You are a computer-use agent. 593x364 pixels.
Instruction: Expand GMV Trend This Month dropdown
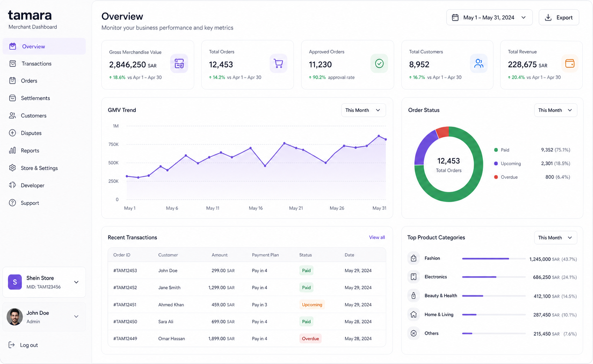coord(363,110)
